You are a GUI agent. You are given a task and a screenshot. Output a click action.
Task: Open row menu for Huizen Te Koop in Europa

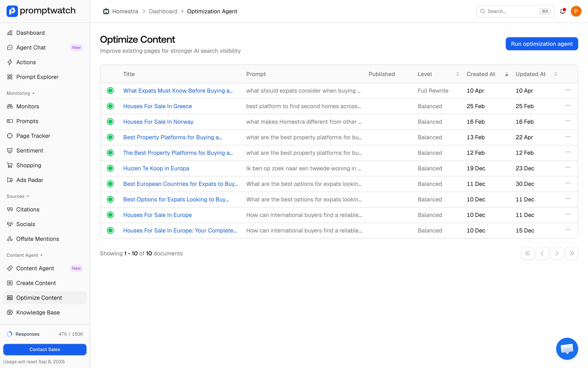[568, 168]
